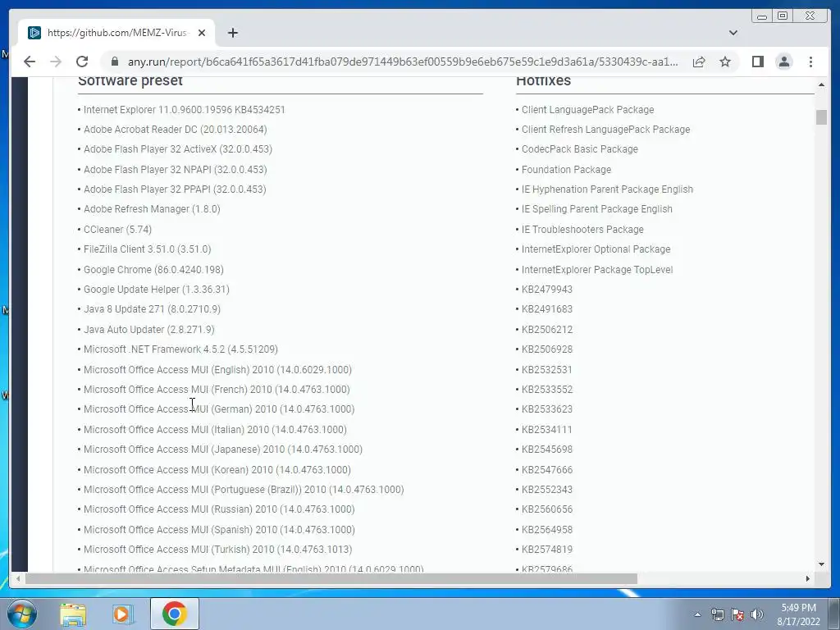Open the browser side panel
Image resolution: width=840 pixels, height=630 pixels.
point(757,62)
